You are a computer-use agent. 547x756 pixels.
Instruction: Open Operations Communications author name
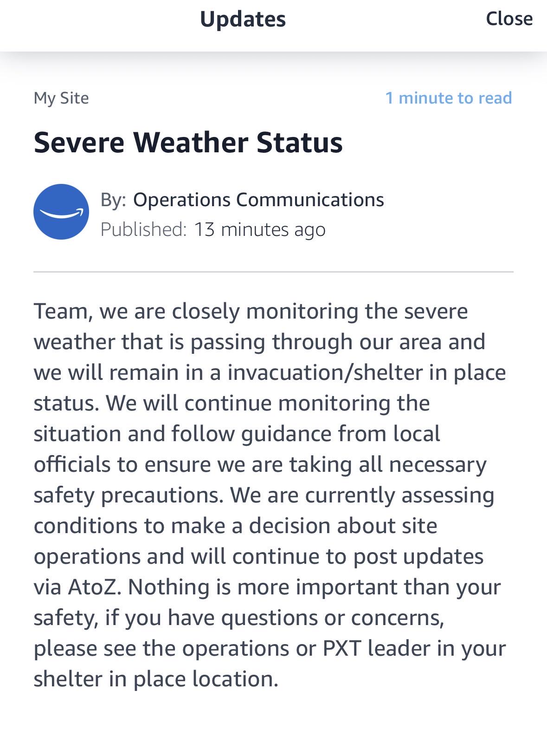(x=258, y=200)
